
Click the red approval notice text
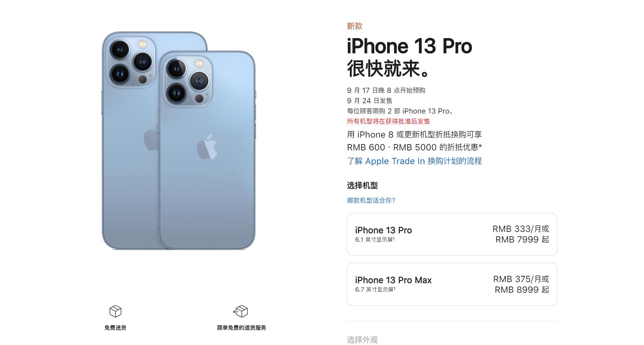pos(388,121)
